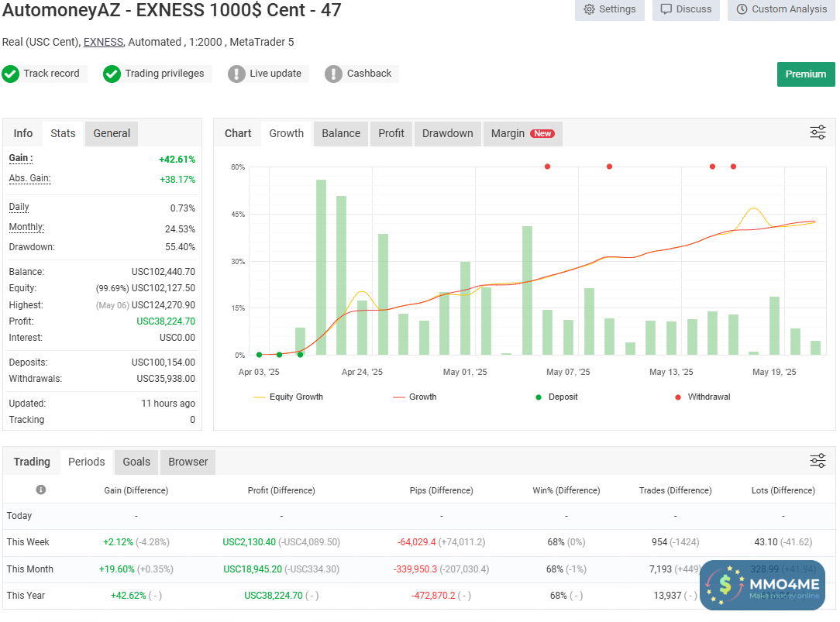Switch to the Stats tab
This screenshot has width=840, height=622.
tap(63, 133)
